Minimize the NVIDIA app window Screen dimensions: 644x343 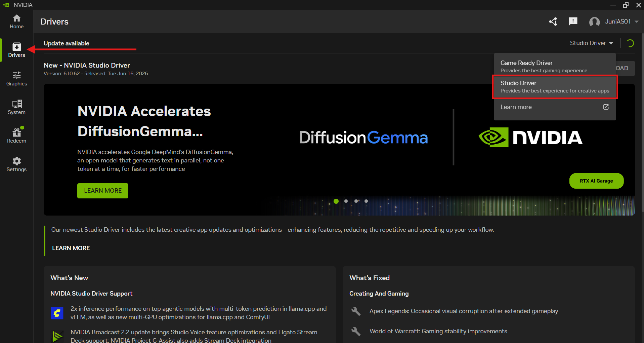point(613,5)
